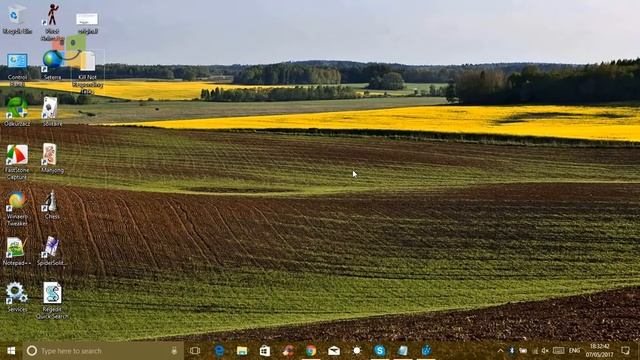The image size is (640, 360).
Task: Launch the Kill Not Responding Tasks shortcut
Action: pos(87,72)
